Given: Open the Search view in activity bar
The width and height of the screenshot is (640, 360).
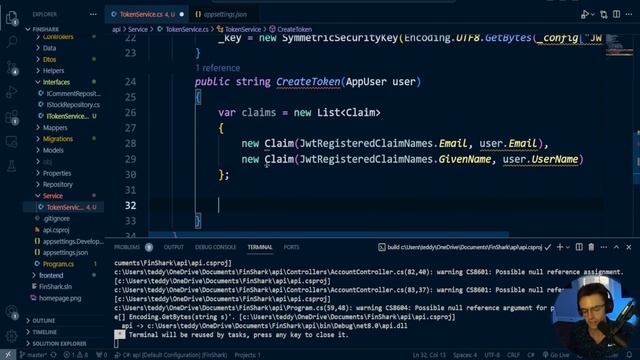Looking at the screenshot, I should (12, 41).
